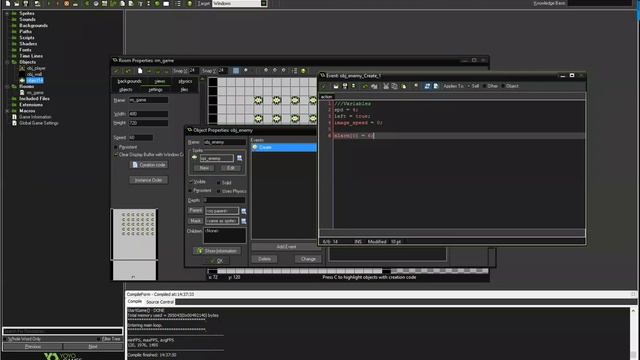Switch to tiles tab in Room Properties
The image size is (640, 360).
(184, 89)
